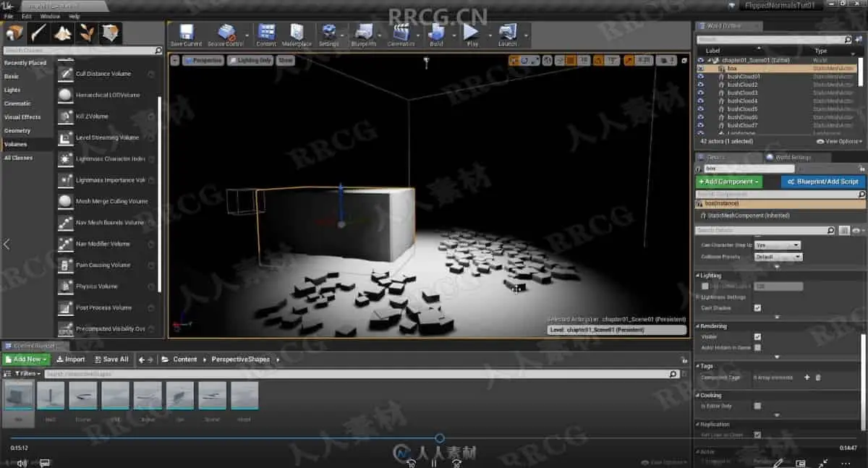Click the Launch toolbar icon

(x=508, y=32)
